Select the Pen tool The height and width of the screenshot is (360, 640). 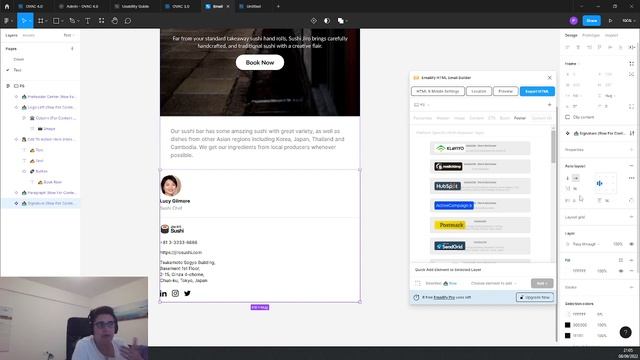73,21
